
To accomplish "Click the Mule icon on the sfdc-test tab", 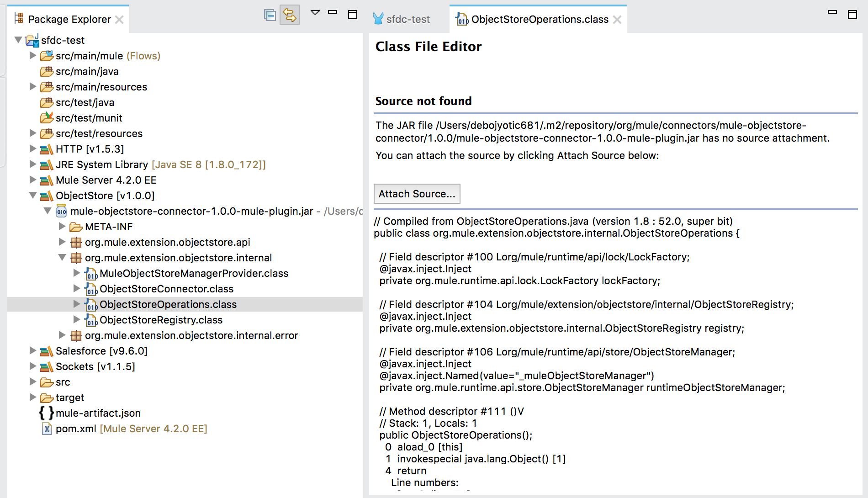I will coord(377,19).
